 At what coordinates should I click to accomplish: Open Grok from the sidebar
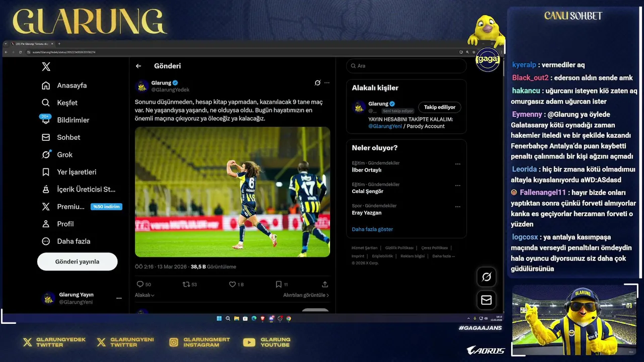(57, 154)
